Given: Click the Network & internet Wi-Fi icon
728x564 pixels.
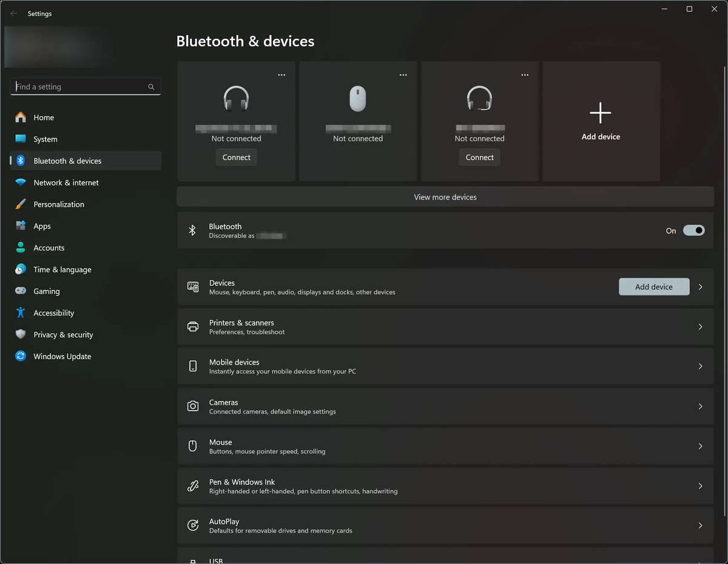Looking at the screenshot, I should (21, 183).
